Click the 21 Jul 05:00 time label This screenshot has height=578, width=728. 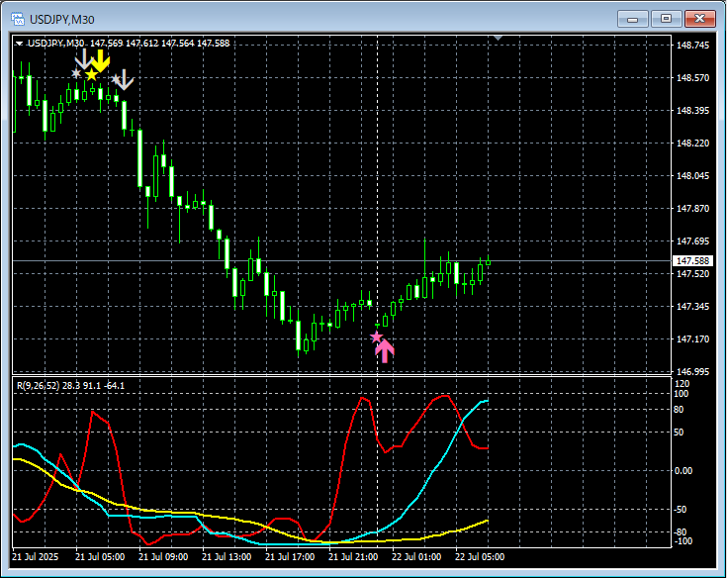[x=100, y=556]
